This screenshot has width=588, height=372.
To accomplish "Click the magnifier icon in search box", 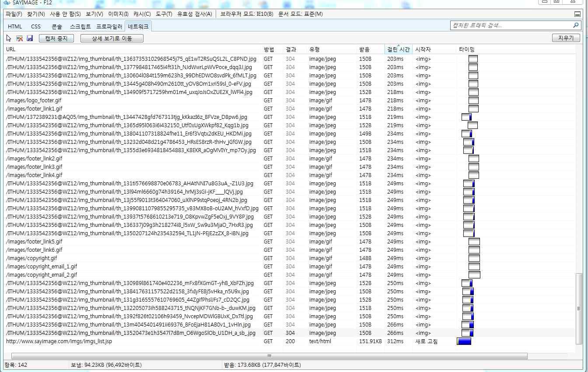I will pos(576,25).
